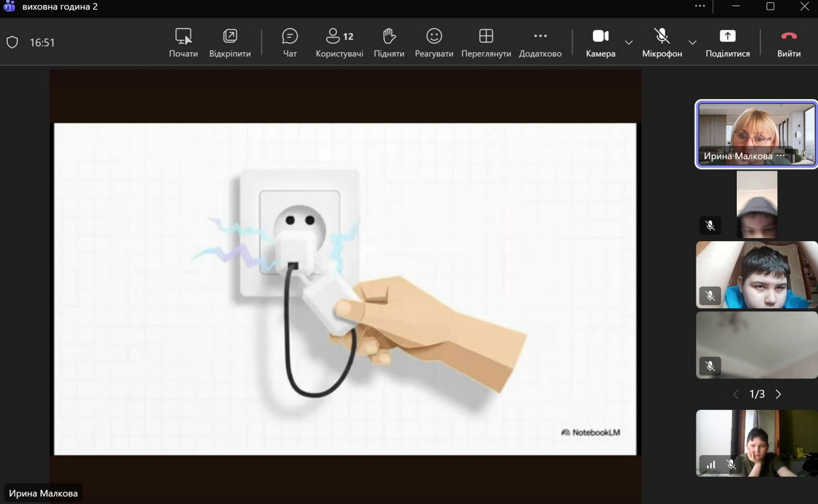Go to previous participants page

735,394
